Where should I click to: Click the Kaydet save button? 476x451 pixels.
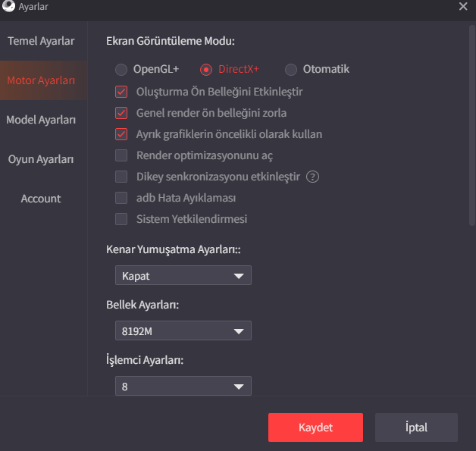[315, 428]
